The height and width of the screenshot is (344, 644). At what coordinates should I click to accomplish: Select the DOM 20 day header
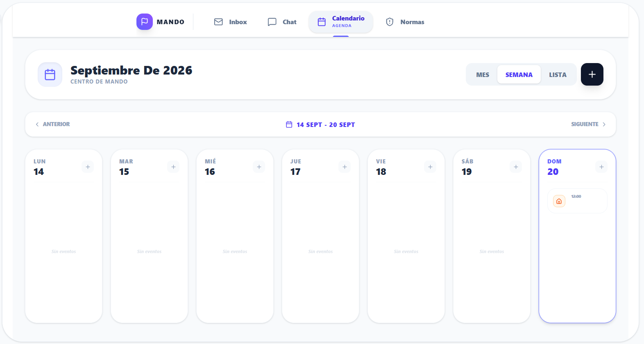click(x=554, y=167)
